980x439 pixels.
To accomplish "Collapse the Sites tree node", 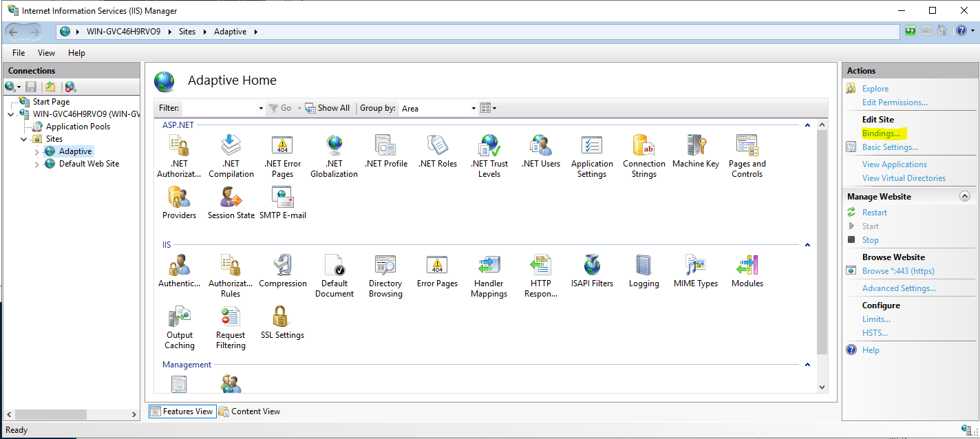I will click(x=25, y=139).
